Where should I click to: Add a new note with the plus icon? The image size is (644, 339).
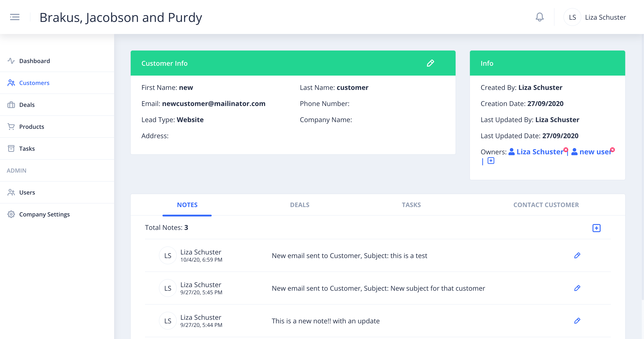point(597,228)
